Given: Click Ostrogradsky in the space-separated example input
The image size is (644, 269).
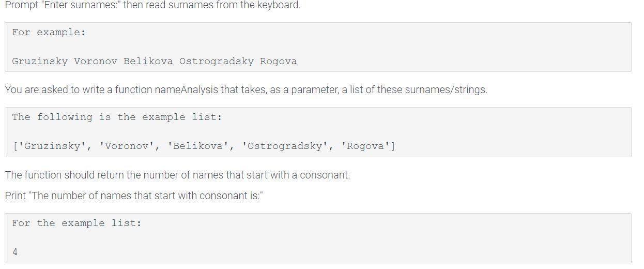Looking at the screenshot, I should (217, 61).
